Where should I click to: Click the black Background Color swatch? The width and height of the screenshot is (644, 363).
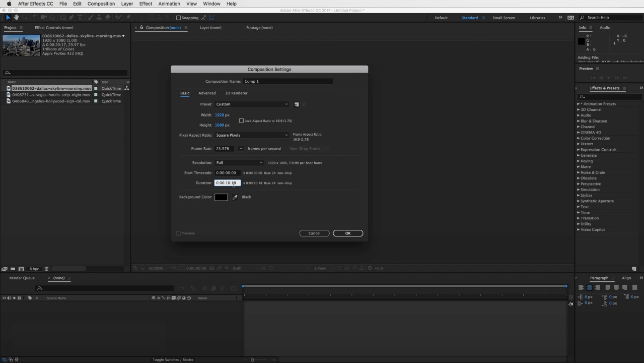(x=221, y=197)
